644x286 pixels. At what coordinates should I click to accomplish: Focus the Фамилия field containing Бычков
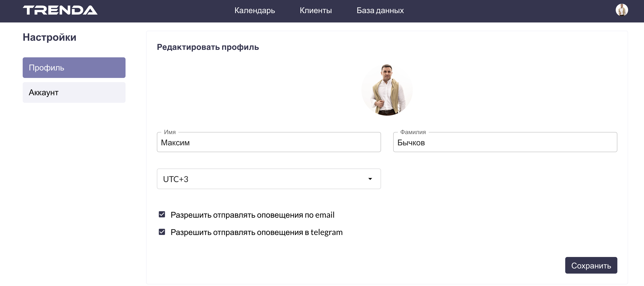click(505, 142)
